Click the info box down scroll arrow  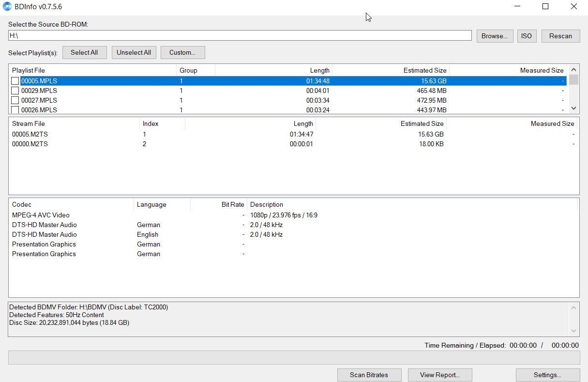tap(574, 331)
